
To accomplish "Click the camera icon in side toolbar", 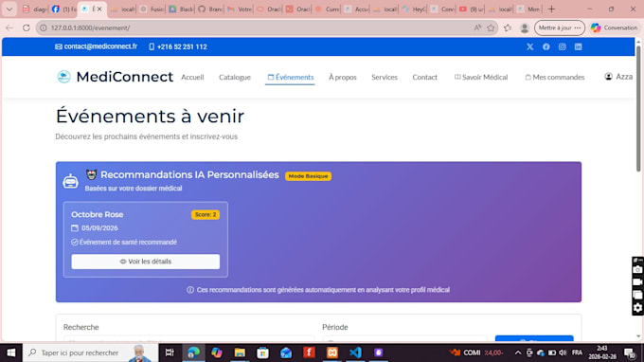I will click(x=637, y=269).
